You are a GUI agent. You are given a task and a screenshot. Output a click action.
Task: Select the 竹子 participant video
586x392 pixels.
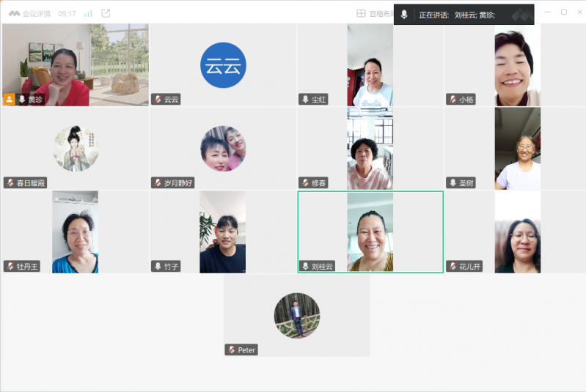[222, 232]
